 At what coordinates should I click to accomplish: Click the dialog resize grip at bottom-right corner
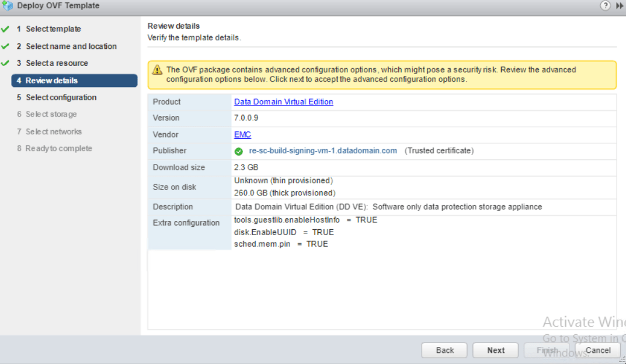pyautogui.click(x=622, y=360)
